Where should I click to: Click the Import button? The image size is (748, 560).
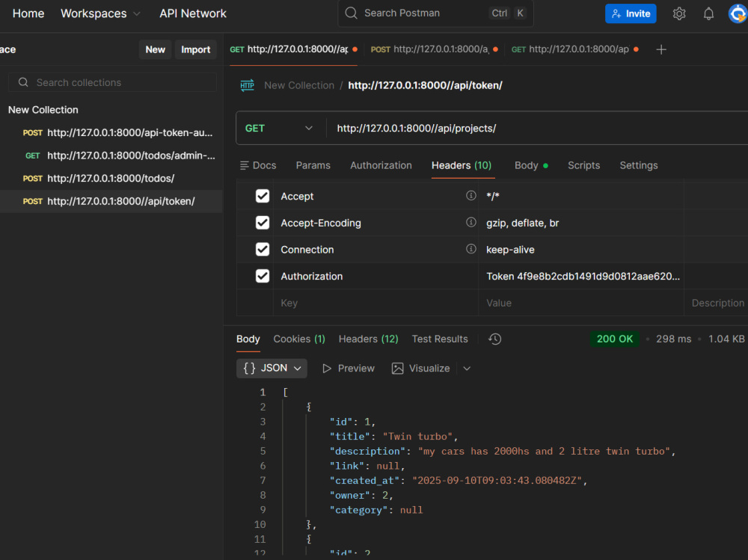click(195, 49)
